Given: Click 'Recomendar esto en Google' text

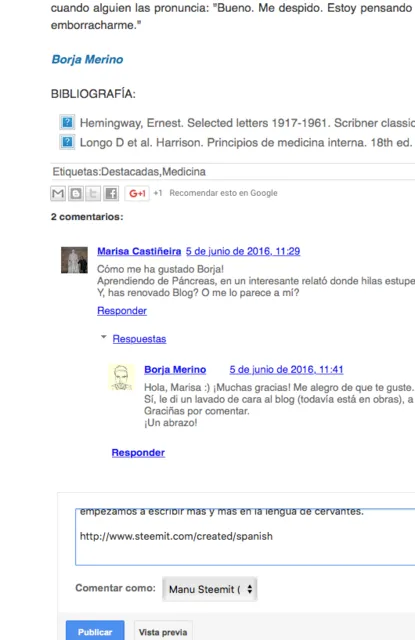Looking at the screenshot, I should (x=224, y=193).
